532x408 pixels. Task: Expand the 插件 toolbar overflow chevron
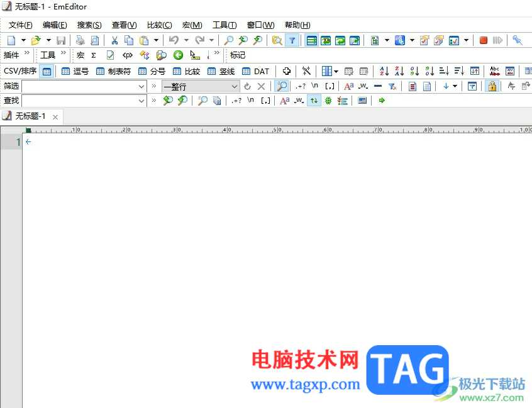(x=27, y=53)
